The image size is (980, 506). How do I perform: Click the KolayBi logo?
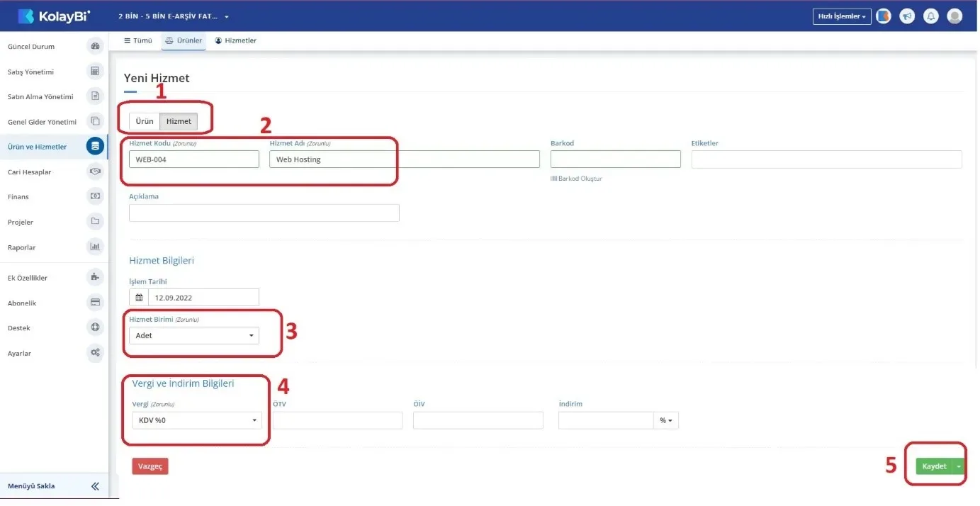(54, 16)
